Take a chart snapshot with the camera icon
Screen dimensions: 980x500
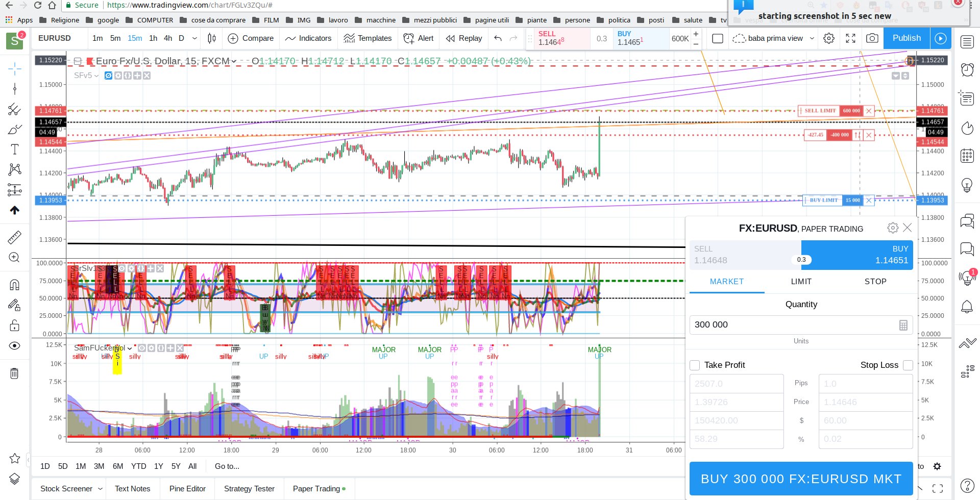click(x=872, y=38)
